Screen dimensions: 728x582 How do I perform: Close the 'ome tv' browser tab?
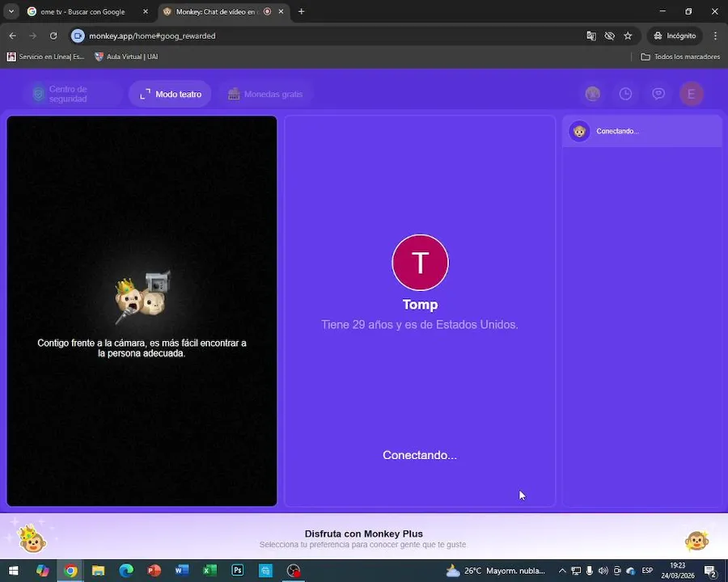coord(146,11)
